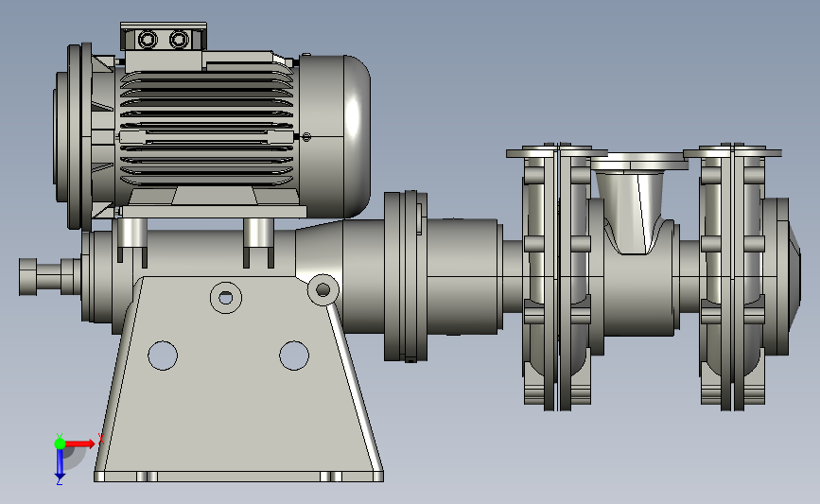Select the motor cooling fins housing
This screenshot has width=820, height=504.
(x=206, y=128)
